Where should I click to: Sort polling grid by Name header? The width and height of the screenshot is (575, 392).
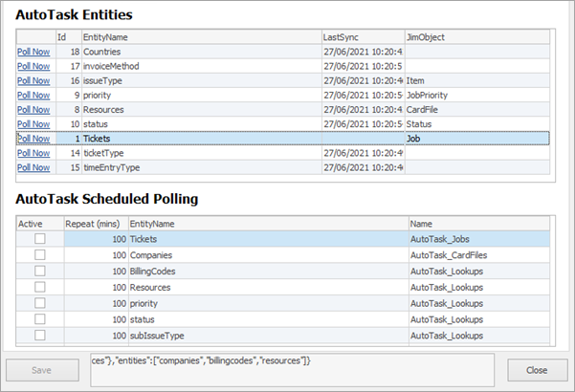click(479, 224)
